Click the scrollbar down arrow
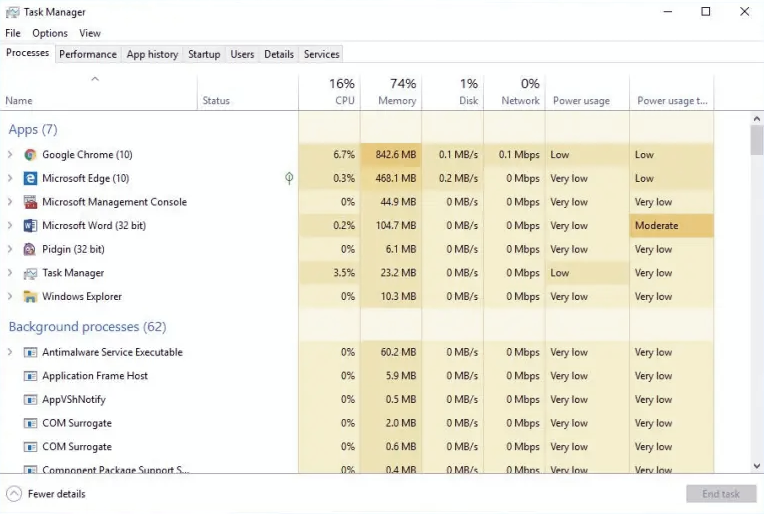 click(x=757, y=466)
